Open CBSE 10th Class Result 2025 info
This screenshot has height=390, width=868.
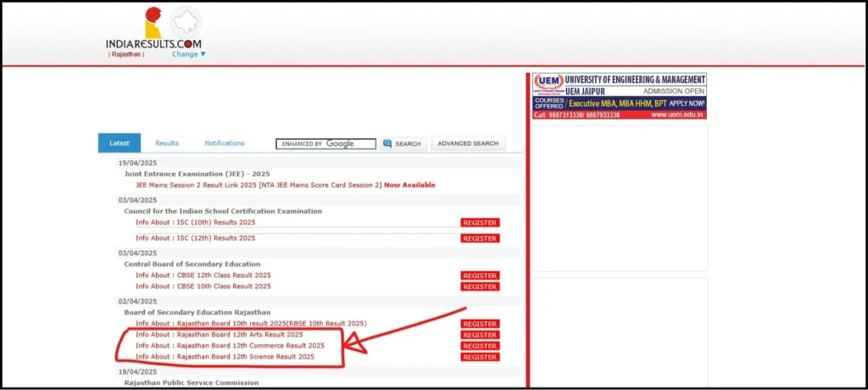click(x=203, y=286)
